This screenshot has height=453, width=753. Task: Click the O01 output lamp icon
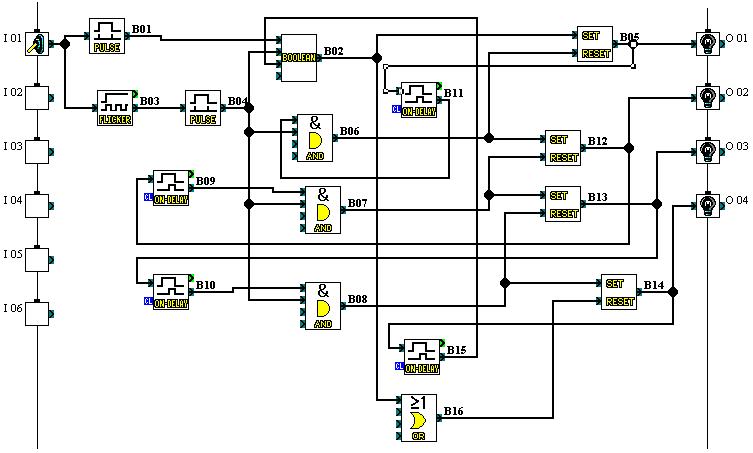pos(708,44)
